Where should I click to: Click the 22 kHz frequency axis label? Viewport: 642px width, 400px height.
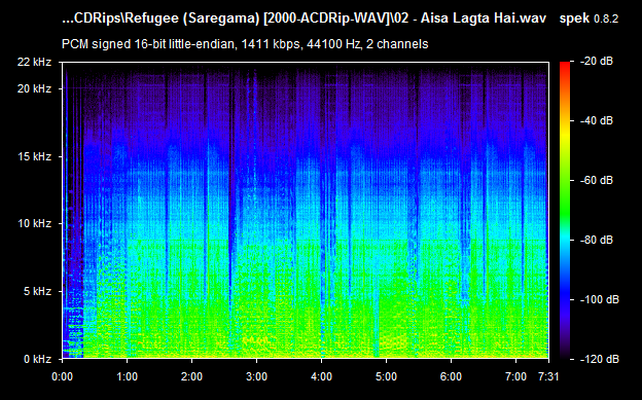[34, 62]
